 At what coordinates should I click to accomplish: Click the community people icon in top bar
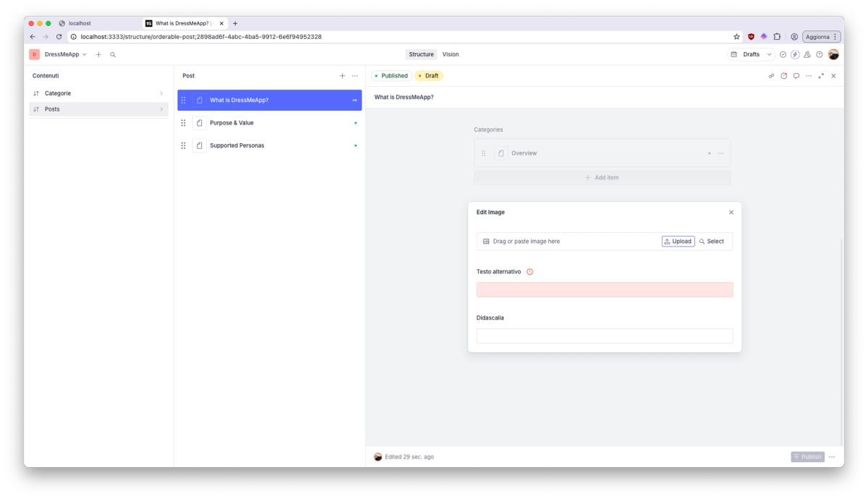807,54
